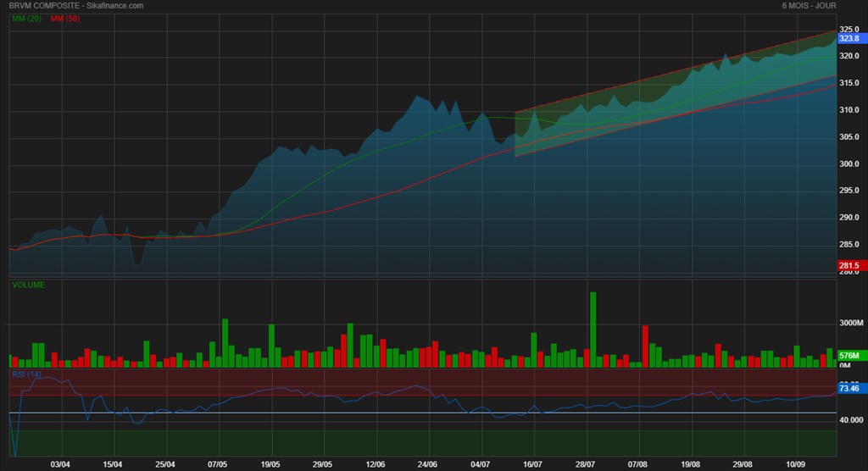The image size is (868, 471).
Task: Click the BRVM COMPOSITE - Sikafinance.com title
Action: [x=76, y=6]
